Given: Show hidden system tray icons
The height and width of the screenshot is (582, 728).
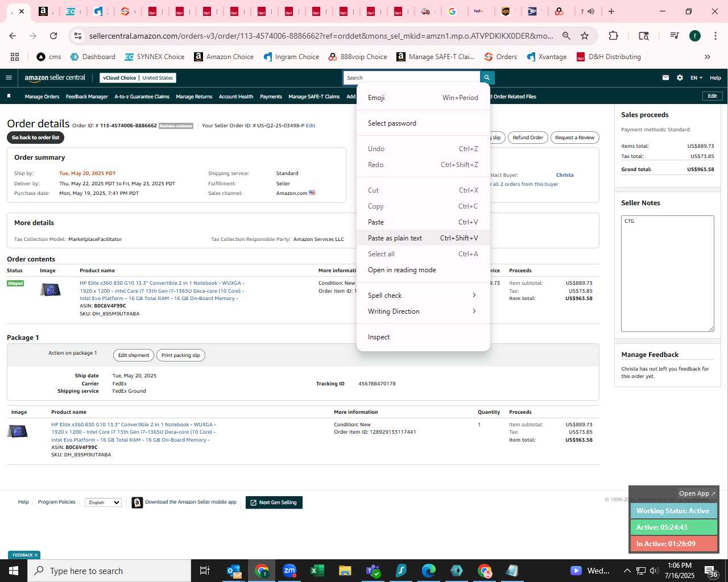Looking at the screenshot, I should (627, 571).
